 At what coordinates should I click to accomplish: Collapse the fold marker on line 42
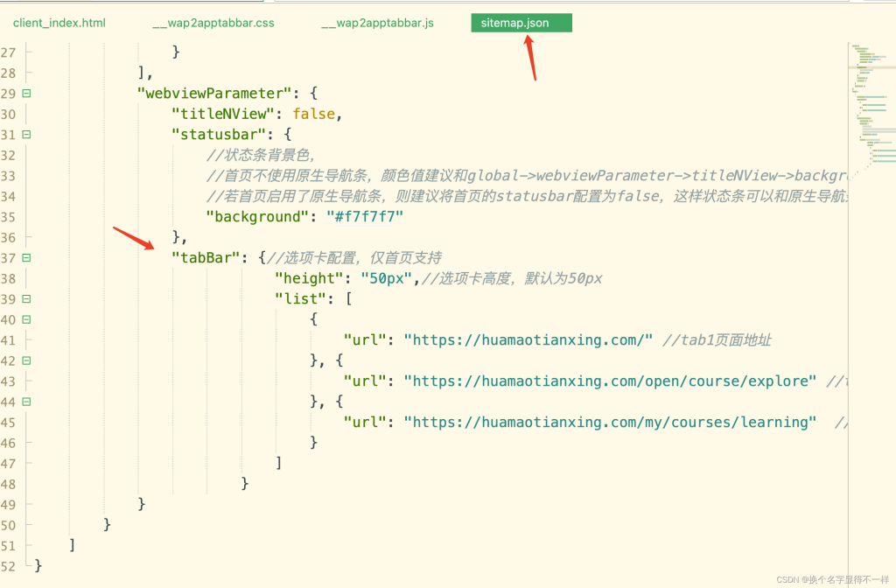pos(26,360)
